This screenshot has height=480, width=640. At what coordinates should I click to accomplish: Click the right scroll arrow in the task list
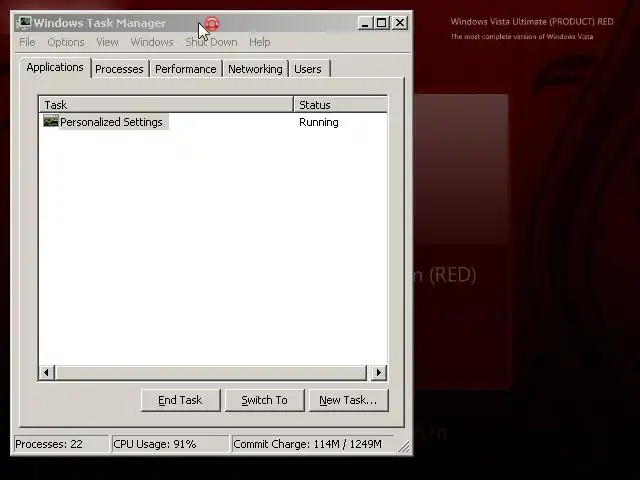point(379,372)
